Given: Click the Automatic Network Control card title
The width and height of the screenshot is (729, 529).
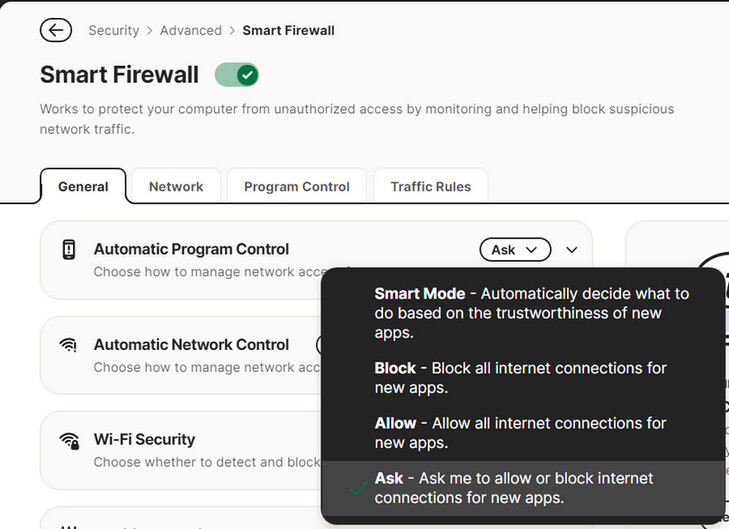Looking at the screenshot, I should [191, 344].
